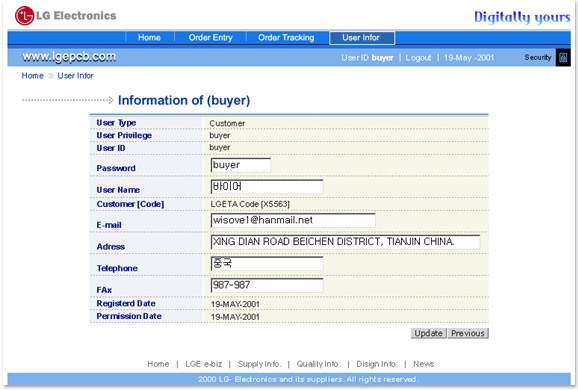Click the Previous button
The height and width of the screenshot is (390, 578).
[x=468, y=333]
